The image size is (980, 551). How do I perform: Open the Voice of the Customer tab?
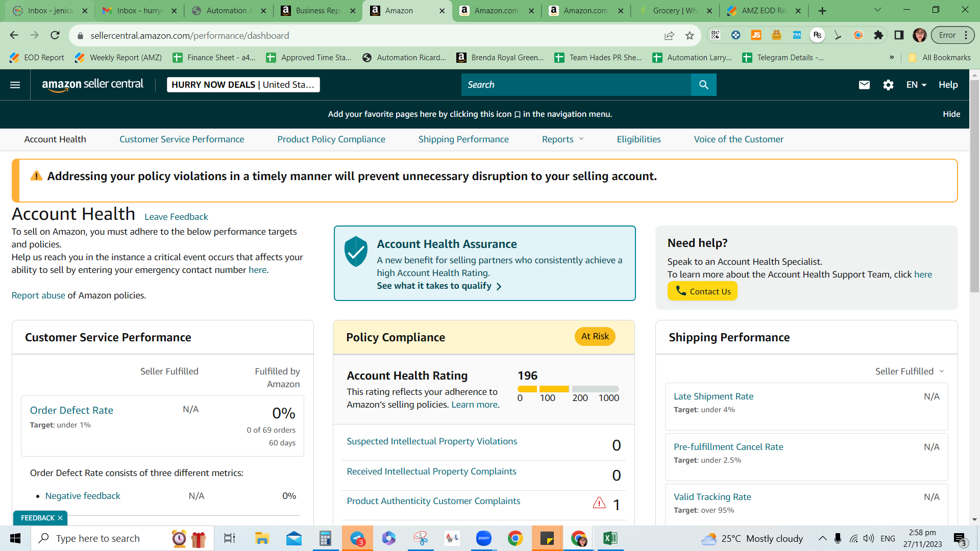(x=739, y=139)
